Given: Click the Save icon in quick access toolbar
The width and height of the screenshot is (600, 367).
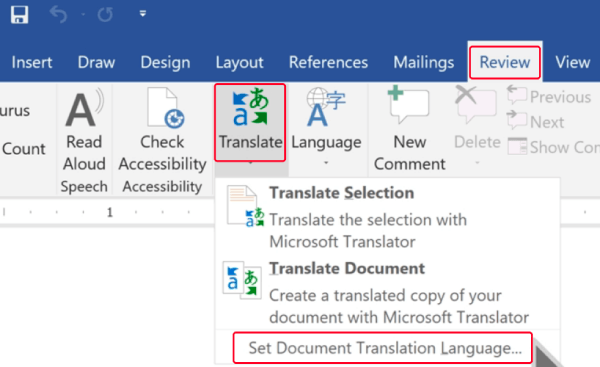Looking at the screenshot, I should tap(19, 15).
